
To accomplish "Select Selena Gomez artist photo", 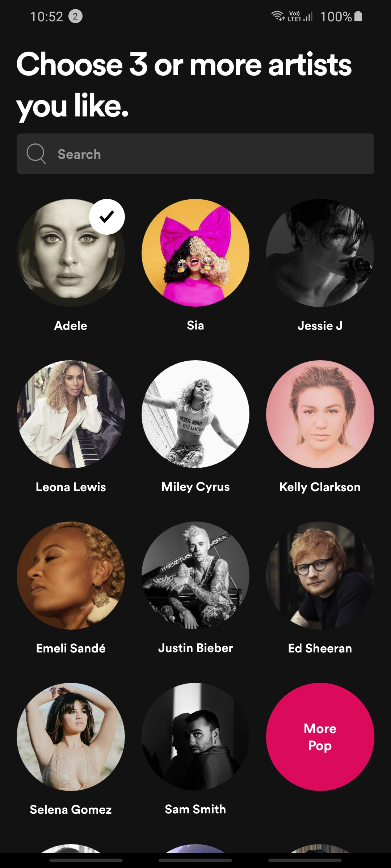I will point(71,737).
